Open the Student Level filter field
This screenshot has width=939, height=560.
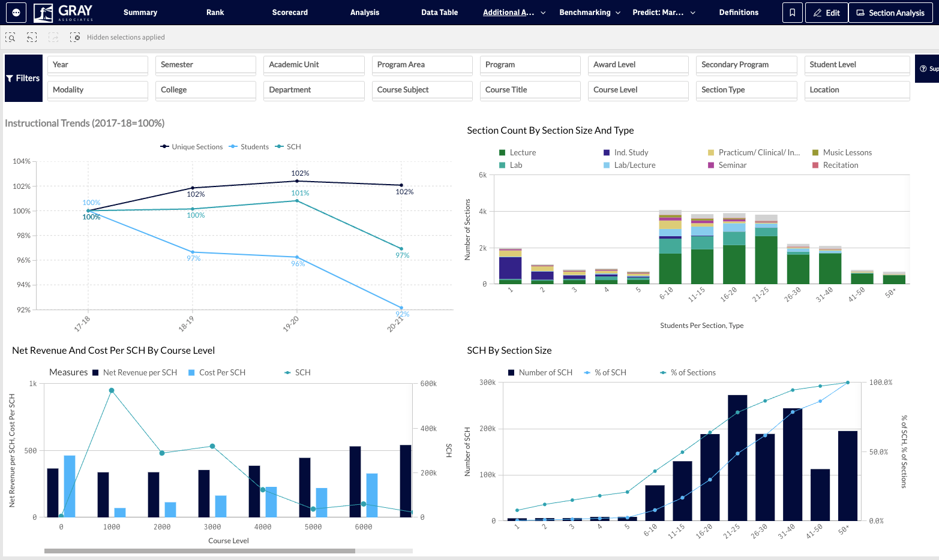point(857,65)
